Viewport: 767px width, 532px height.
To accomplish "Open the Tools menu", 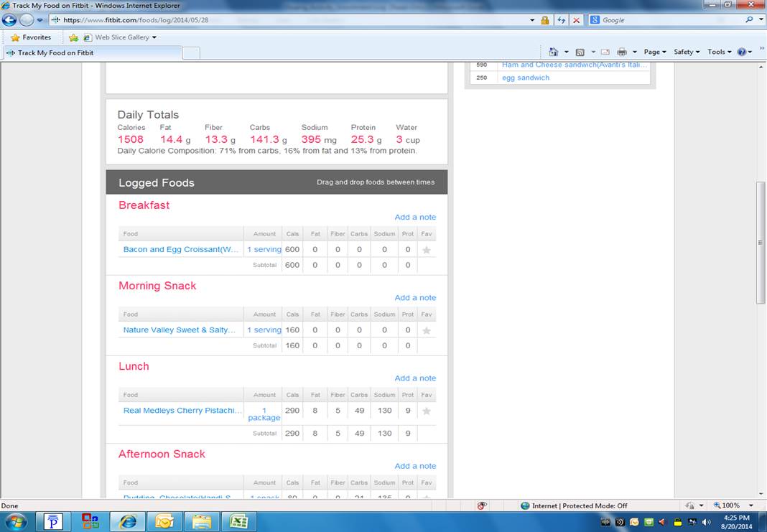I will pyautogui.click(x=720, y=52).
